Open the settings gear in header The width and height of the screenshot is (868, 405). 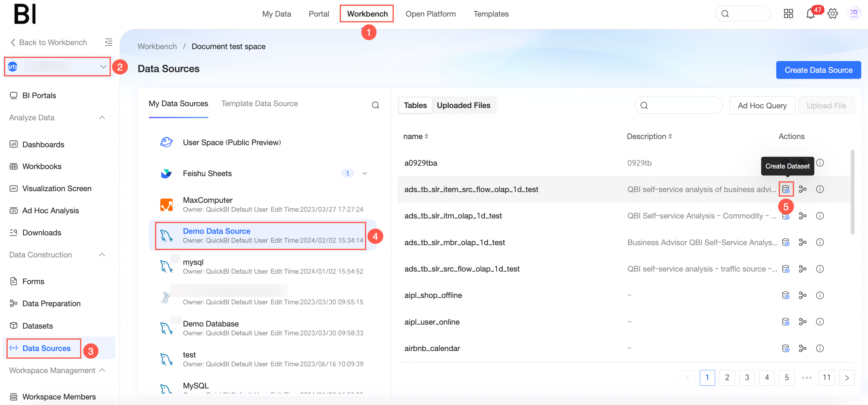tap(833, 14)
